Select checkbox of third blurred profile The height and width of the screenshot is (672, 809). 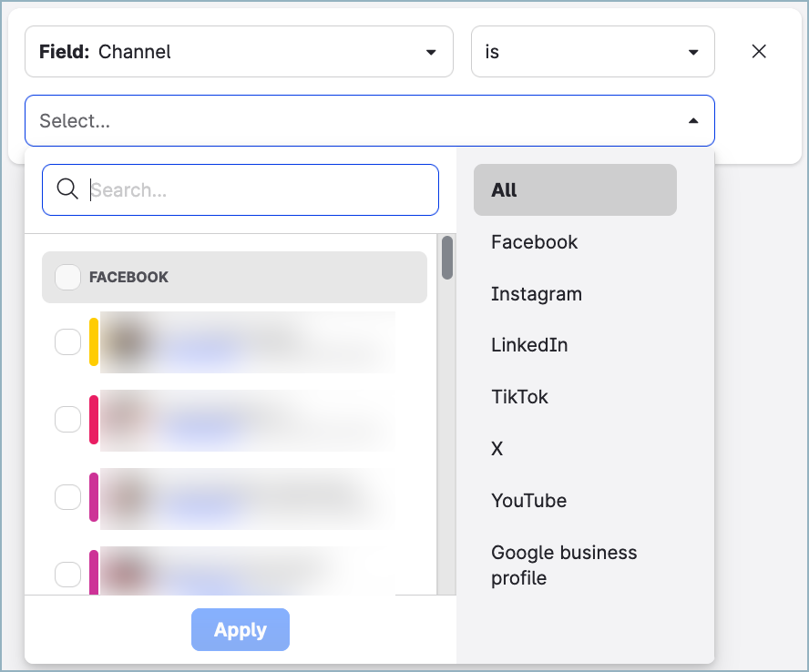point(68,497)
